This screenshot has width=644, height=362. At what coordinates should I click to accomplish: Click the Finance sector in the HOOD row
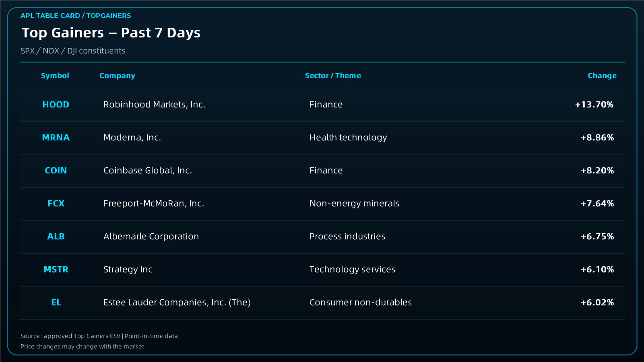[x=326, y=105]
